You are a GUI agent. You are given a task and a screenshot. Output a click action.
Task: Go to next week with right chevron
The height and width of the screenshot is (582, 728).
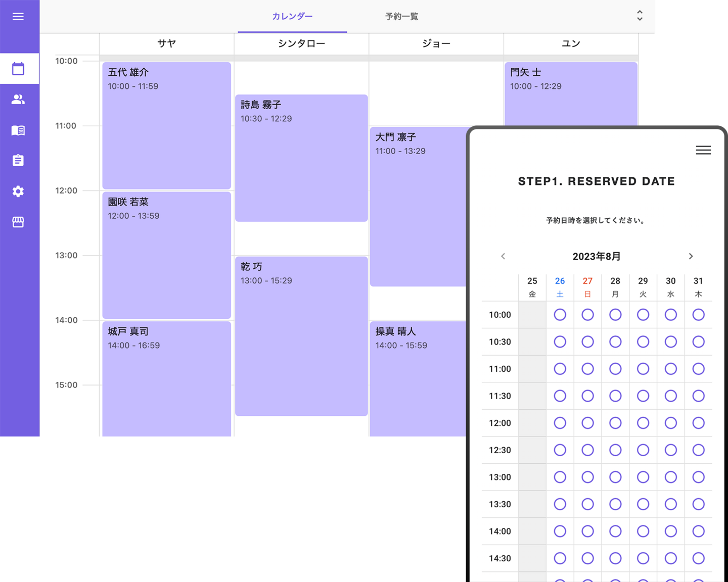pos(691,256)
